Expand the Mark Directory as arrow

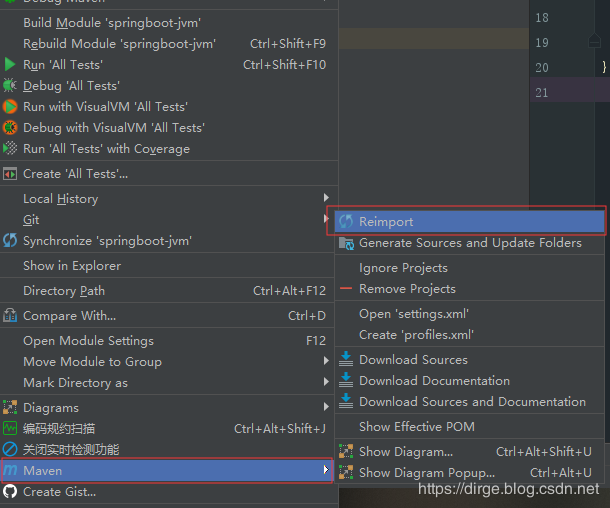(326, 382)
